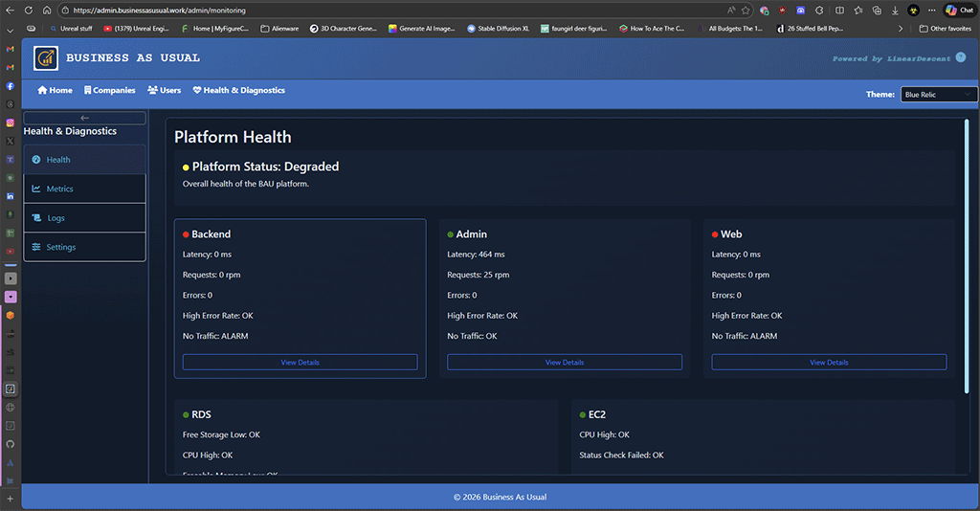Viewport: 980px width, 511px height.
Task: Open Logs from the sidebar
Action: point(56,218)
